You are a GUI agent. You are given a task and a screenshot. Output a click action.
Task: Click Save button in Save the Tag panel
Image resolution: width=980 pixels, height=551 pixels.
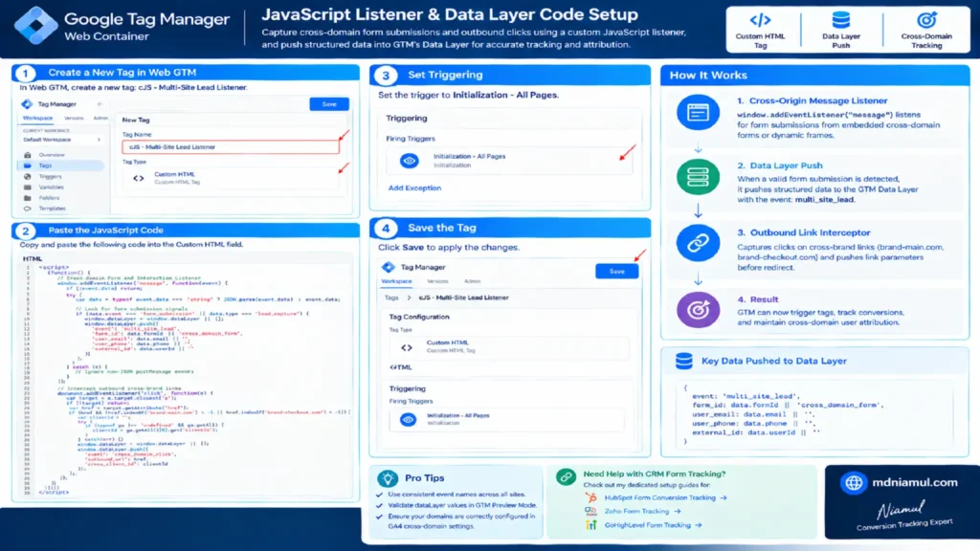616,271
